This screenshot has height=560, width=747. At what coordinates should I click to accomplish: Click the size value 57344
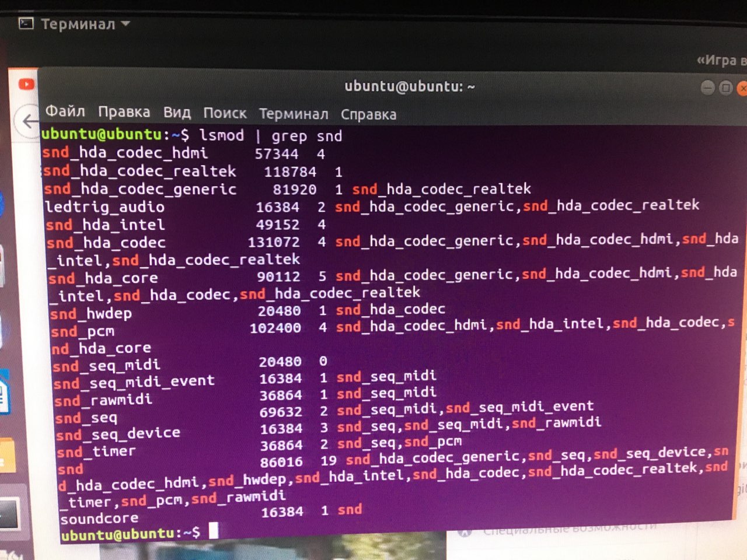276,154
